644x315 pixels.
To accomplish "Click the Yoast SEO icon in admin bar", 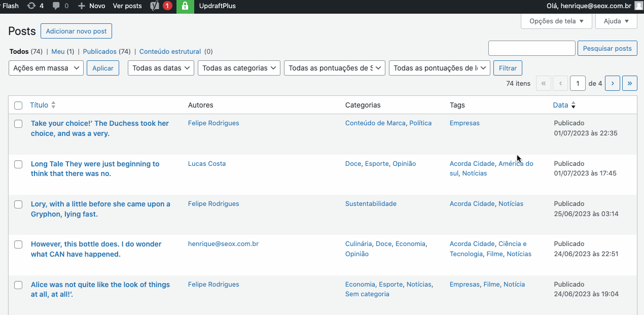I will (x=155, y=6).
